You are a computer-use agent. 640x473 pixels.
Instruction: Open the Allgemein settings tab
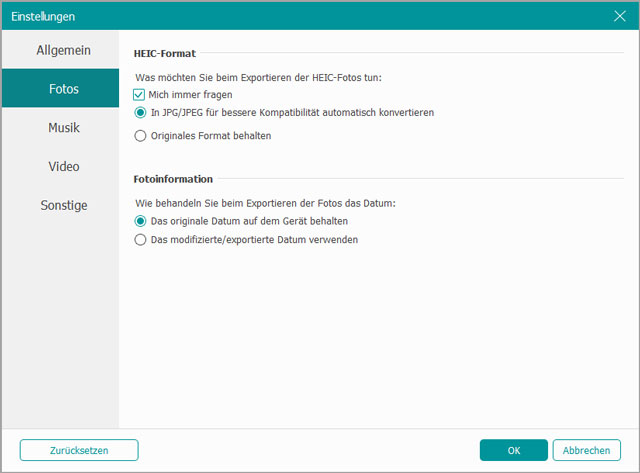click(60, 50)
